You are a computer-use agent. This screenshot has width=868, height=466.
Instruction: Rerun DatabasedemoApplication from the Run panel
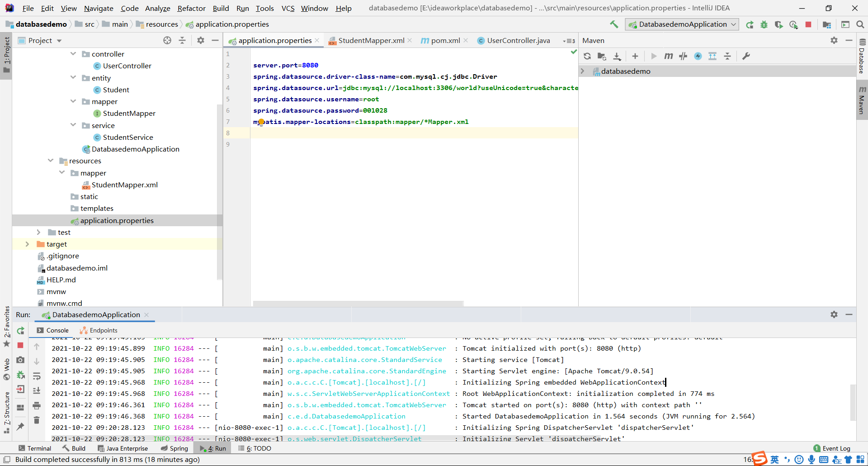point(20,331)
